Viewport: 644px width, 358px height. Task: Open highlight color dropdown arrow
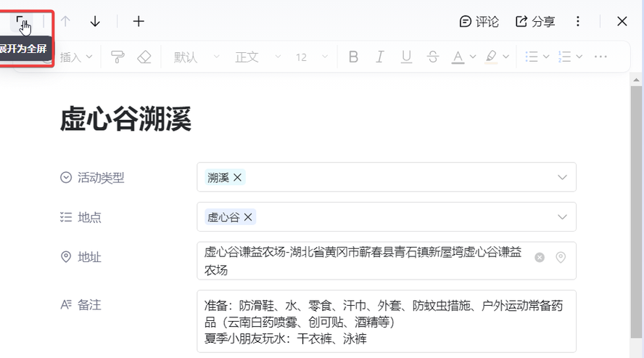point(506,57)
